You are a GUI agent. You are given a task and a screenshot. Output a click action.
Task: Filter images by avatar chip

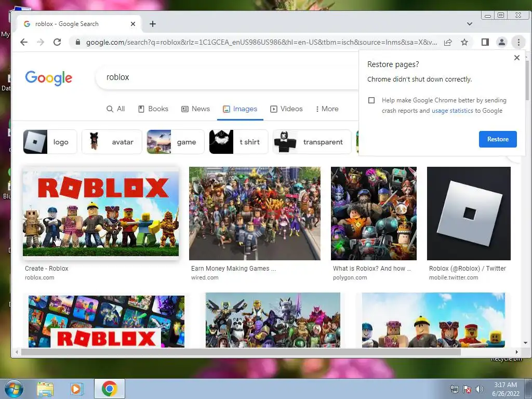point(112,142)
